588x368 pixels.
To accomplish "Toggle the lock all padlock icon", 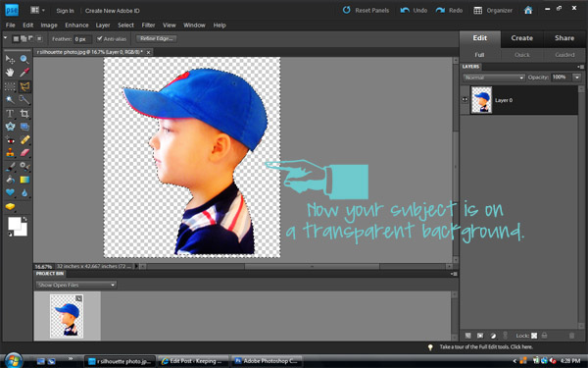I will pyautogui.click(x=544, y=336).
